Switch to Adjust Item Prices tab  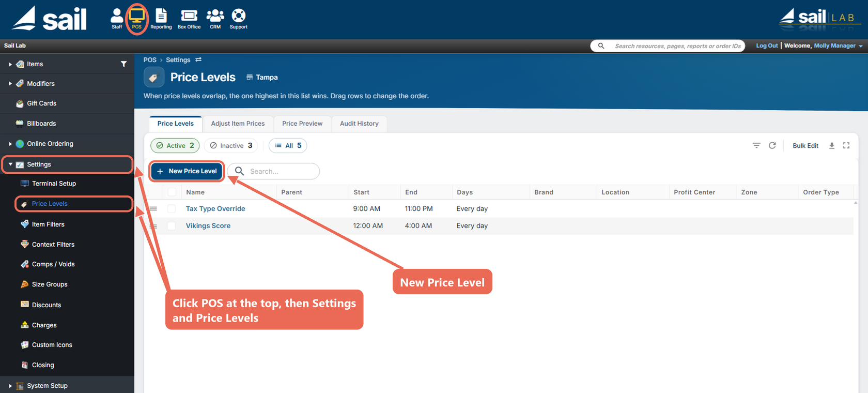pos(238,124)
